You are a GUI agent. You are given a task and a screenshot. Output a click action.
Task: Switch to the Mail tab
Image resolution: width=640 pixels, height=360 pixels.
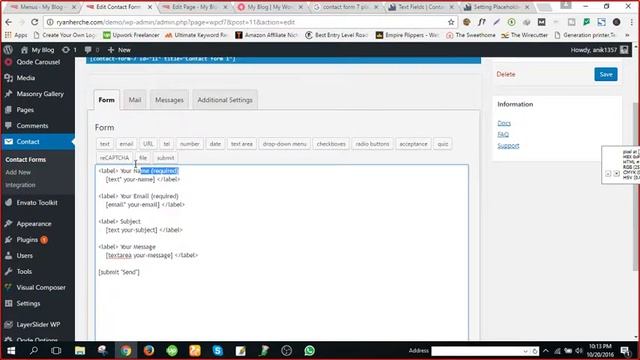point(135,100)
